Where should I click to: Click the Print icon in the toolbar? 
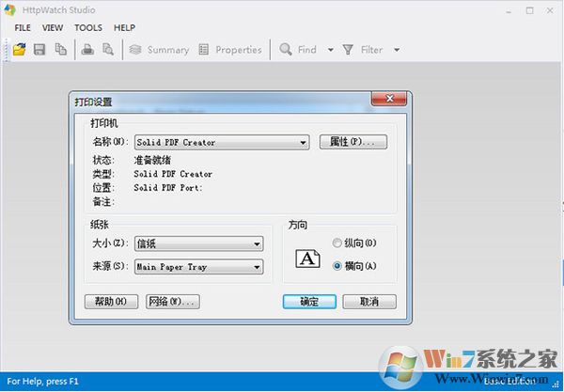87,49
